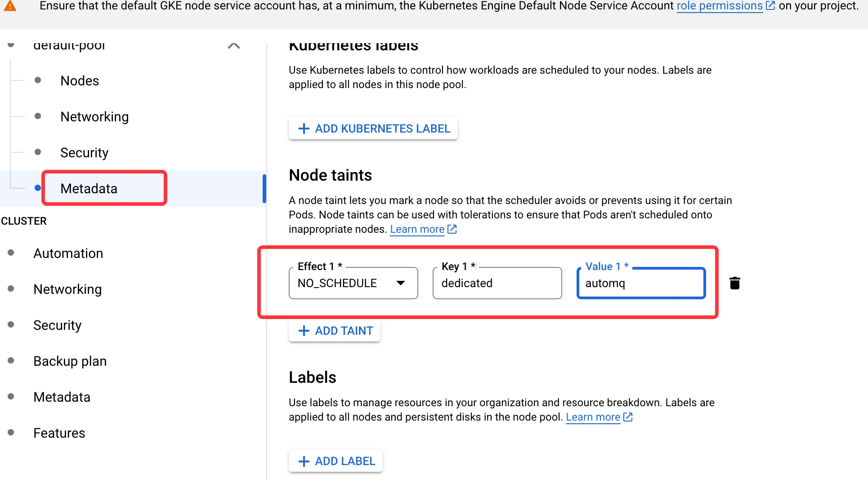Click external-link icon after Node taints Learn more
This screenshot has width=868, height=479.
click(x=452, y=229)
